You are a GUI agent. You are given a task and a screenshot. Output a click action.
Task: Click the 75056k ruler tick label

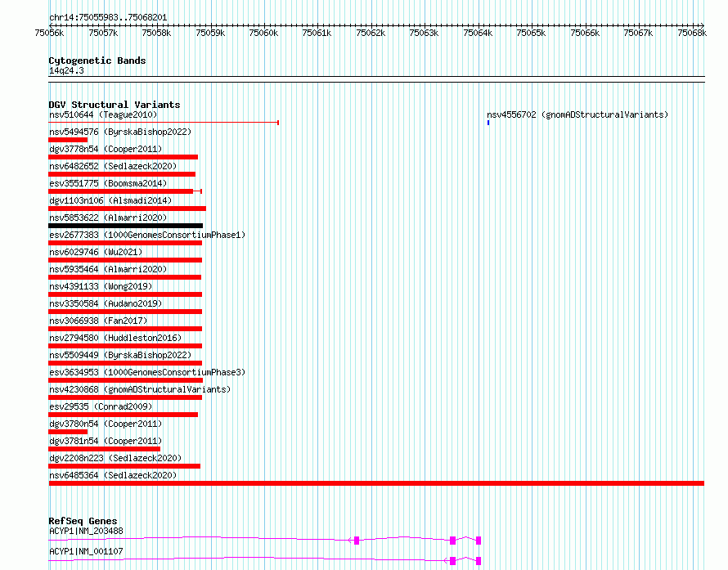pyautogui.click(x=50, y=33)
